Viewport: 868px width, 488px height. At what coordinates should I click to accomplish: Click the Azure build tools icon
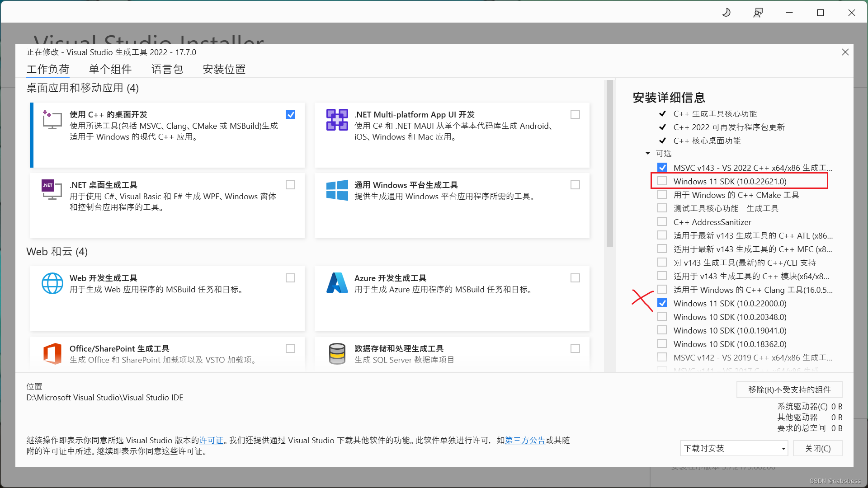(x=337, y=283)
